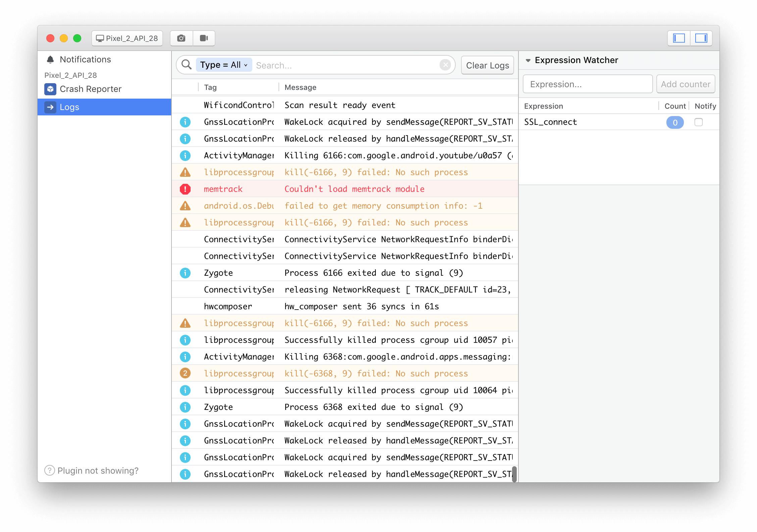Screen dimensions: 757x532
Task: Enable Notify for the SSL_connect expression
Action: (x=699, y=122)
